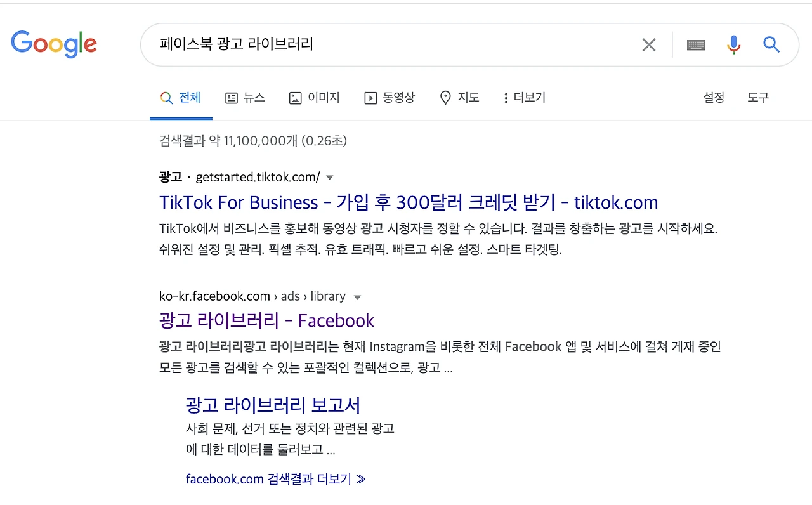
Task: View facebook.com 검색결과 더보기
Action: pyautogui.click(x=276, y=479)
